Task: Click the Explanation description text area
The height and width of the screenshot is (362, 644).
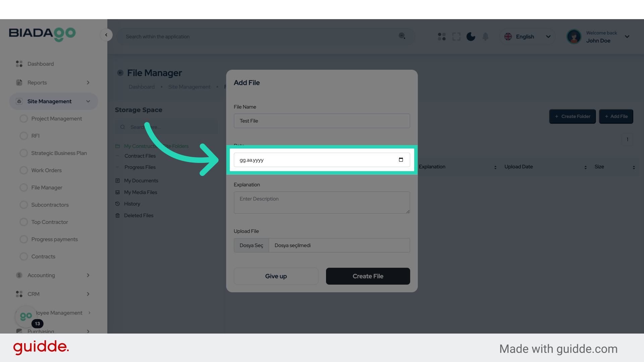Action: point(322,202)
